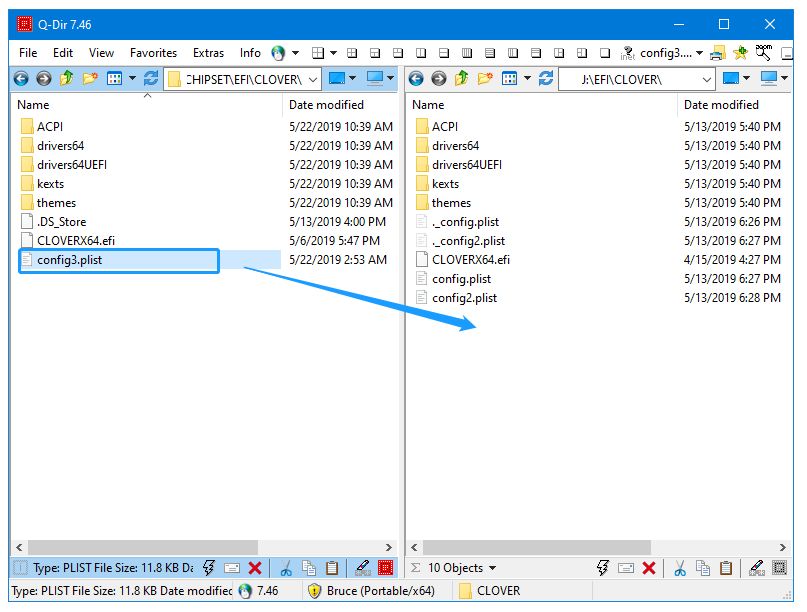Click the forward arrow in the right pane
This screenshot has width=807, height=612.
coord(438,78)
